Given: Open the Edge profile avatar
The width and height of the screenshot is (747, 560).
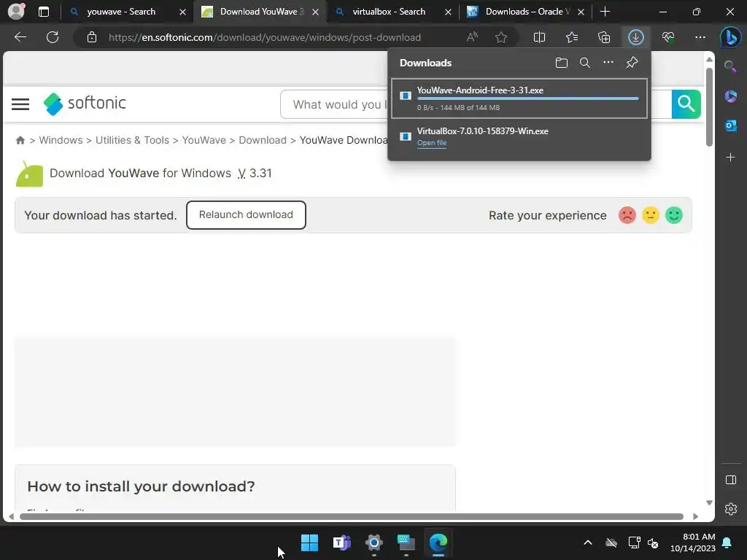Looking at the screenshot, I should pos(16,12).
